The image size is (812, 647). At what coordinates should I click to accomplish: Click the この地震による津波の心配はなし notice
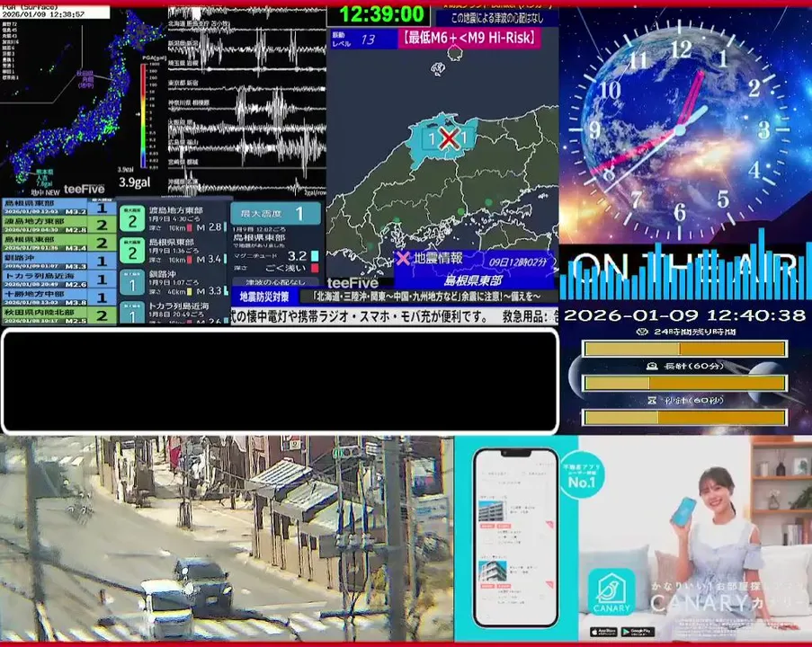tap(496, 18)
